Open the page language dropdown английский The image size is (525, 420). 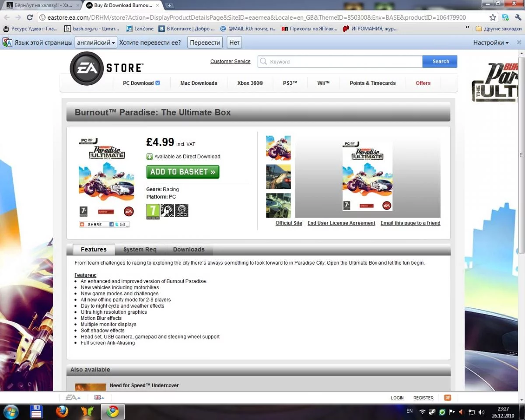(96, 42)
